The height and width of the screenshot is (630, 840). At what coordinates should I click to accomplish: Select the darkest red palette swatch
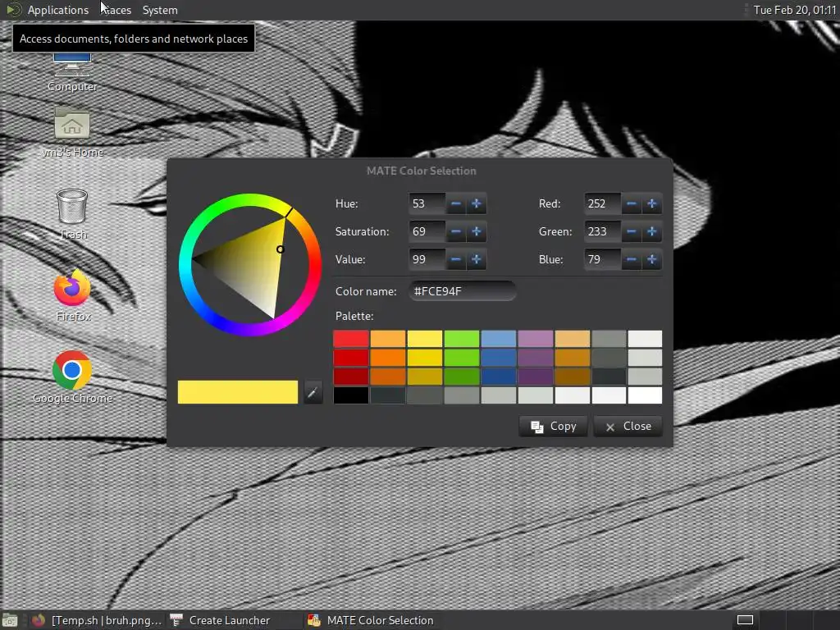click(351, 377)
